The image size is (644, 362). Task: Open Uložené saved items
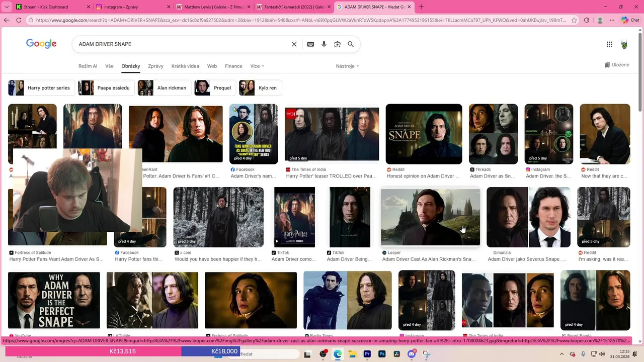click(617, 65)
